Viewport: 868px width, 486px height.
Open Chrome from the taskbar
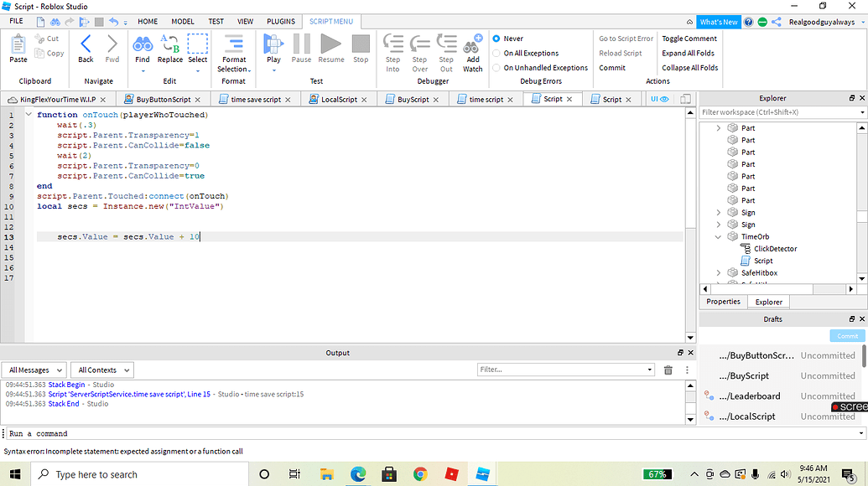420,474
